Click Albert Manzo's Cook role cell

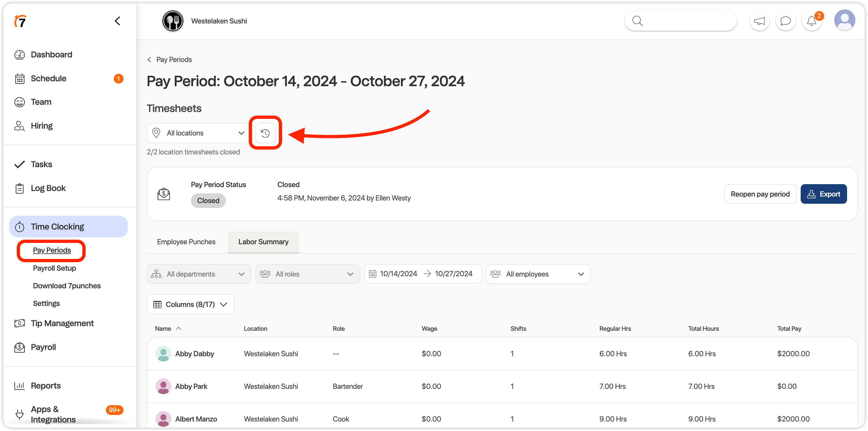coord(341,419)
